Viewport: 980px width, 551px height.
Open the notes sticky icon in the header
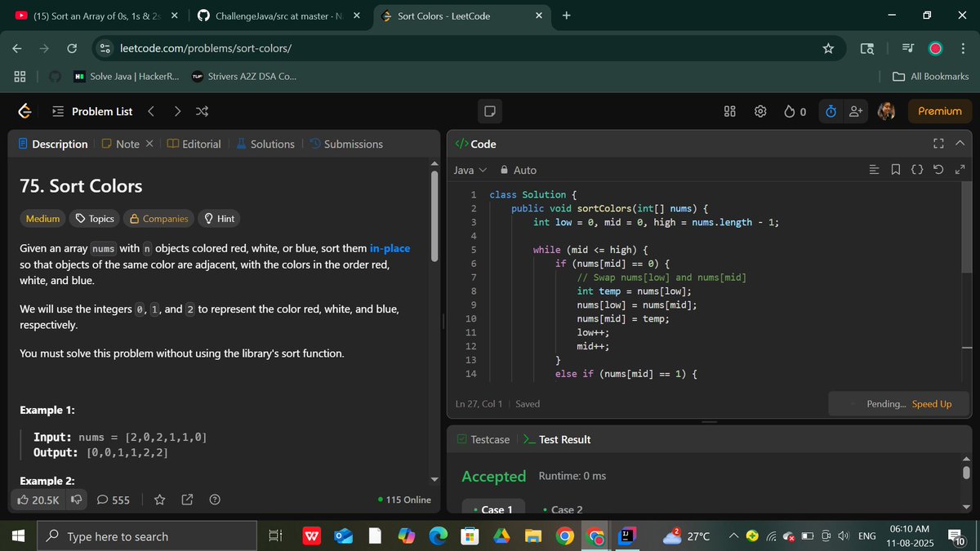(488, 111)
